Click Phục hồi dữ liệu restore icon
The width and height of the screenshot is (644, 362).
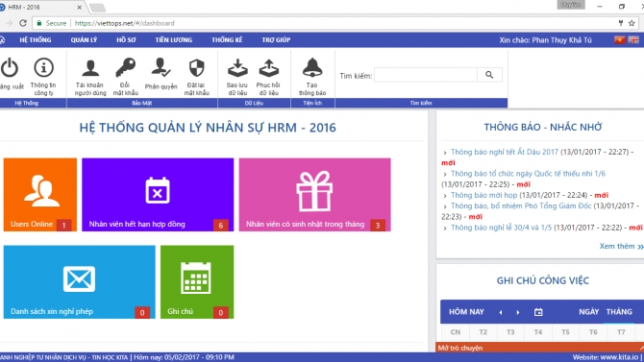(268, 68)
